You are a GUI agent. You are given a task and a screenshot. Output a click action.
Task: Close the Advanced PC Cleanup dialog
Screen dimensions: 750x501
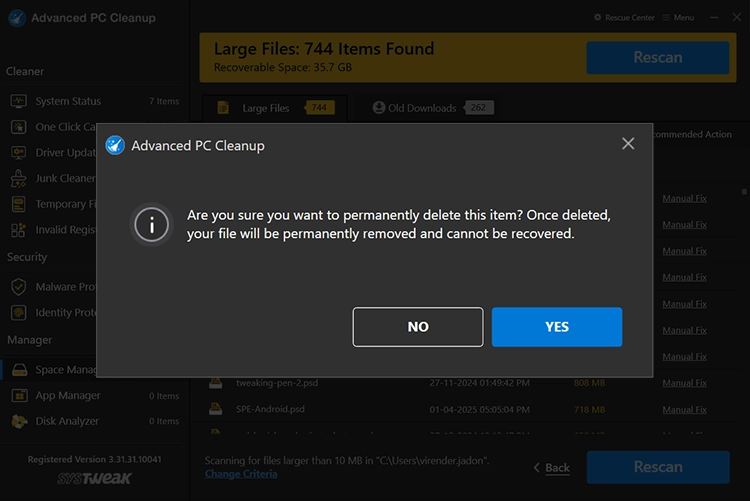pyautogui.click(x=628, y=144)
